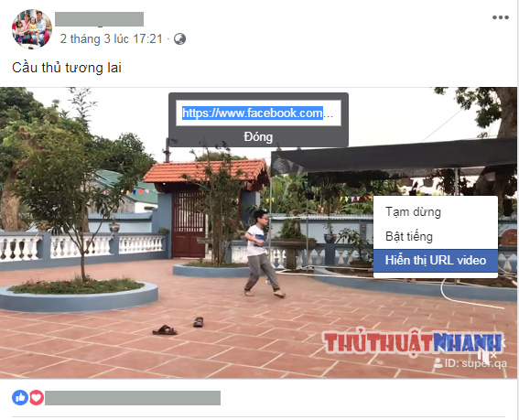Screen dimensions: 519x420
Task: Click the 'ID: super.qa' label
Action: (x=476, y=363)
